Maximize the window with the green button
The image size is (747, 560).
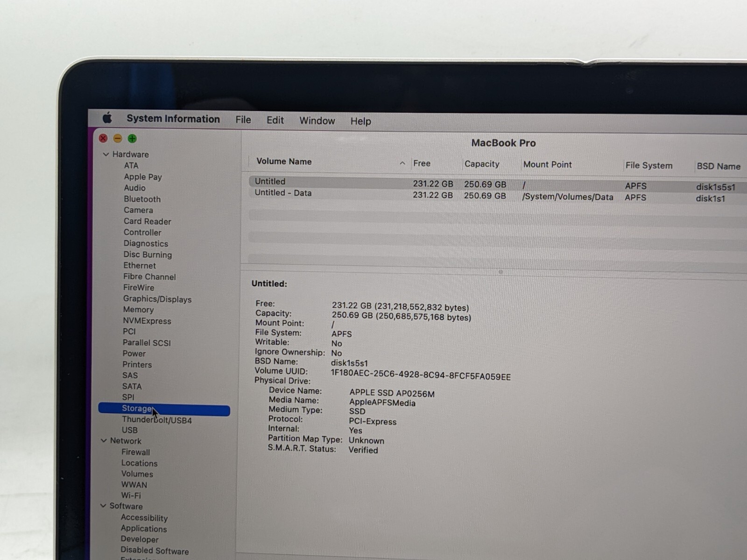point(132,139)
